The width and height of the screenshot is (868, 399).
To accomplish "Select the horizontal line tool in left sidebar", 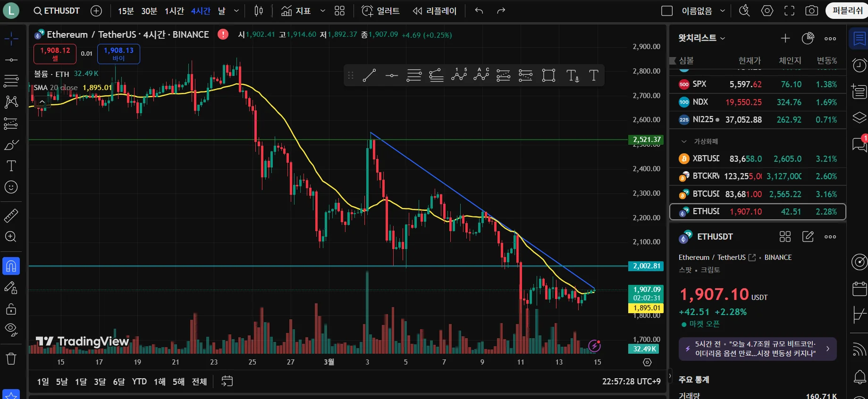I will point(11,60).
